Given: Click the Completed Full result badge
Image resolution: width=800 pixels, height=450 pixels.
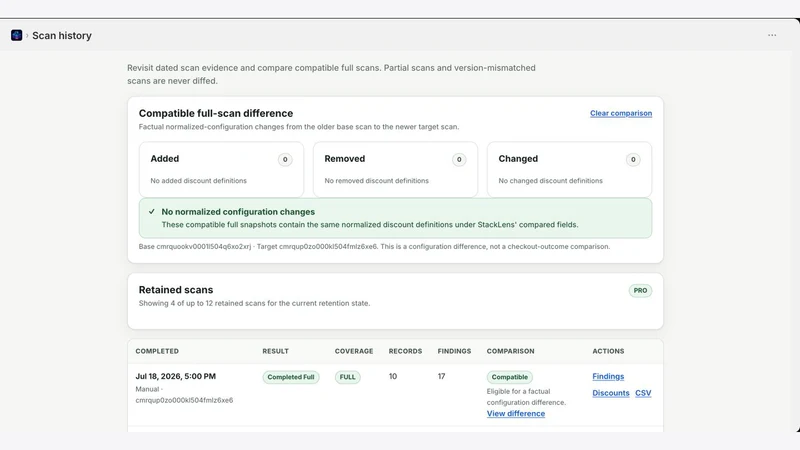Looking at the screenshot, I should coord(291,377).
